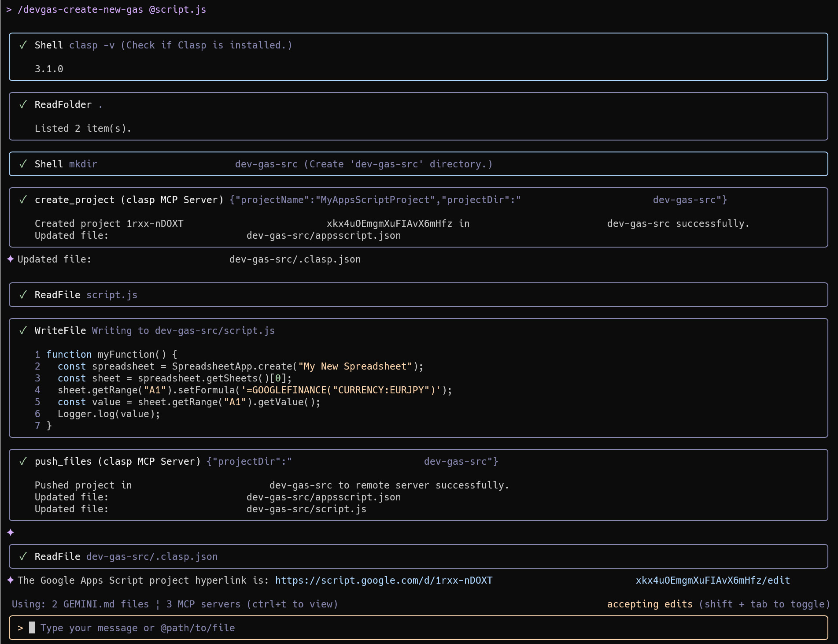Open the Google Apps Script project link
The width and height of the screenshot is (838, 644).
click(384, 581)
